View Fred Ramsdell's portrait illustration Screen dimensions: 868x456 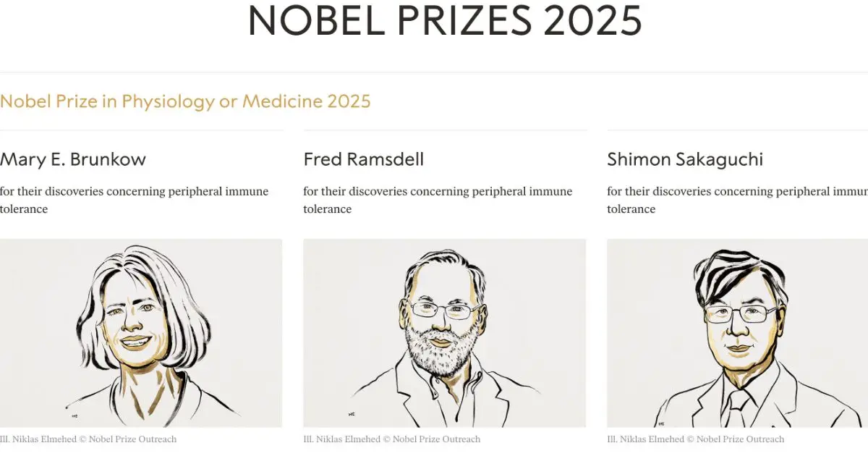pos(444,333)
